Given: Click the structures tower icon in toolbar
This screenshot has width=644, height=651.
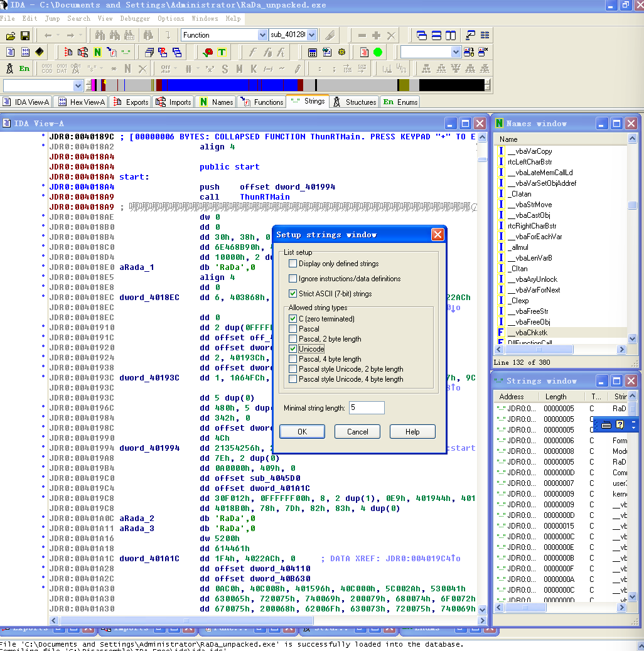Looking at the screenshot, I should point(9,69).
